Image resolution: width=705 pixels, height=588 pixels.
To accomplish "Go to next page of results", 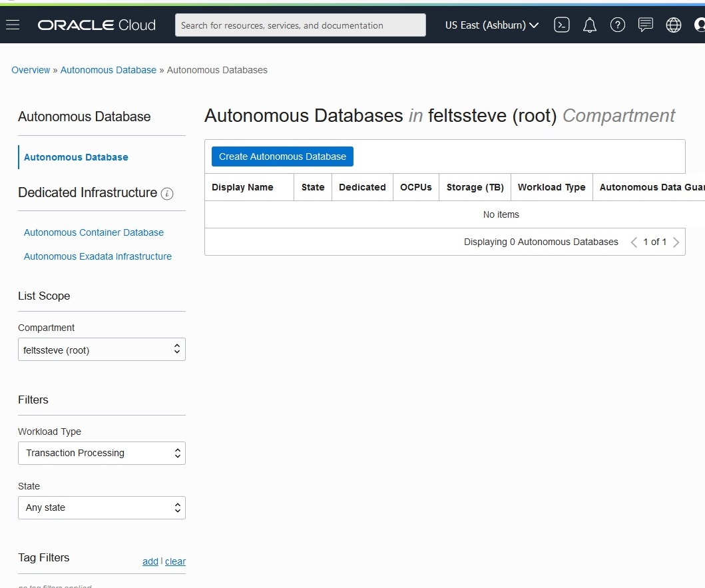I will click(x=676, y=242).
